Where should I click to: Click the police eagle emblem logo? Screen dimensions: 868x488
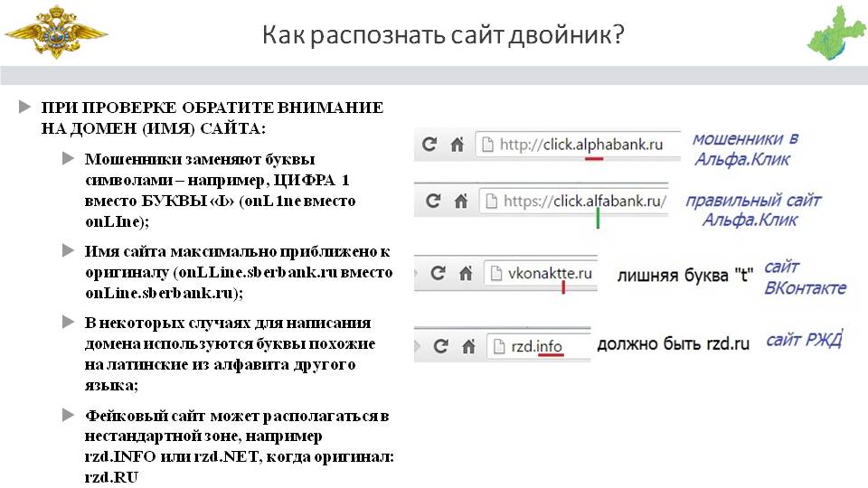pyautogui.click(x=56, y=32)
